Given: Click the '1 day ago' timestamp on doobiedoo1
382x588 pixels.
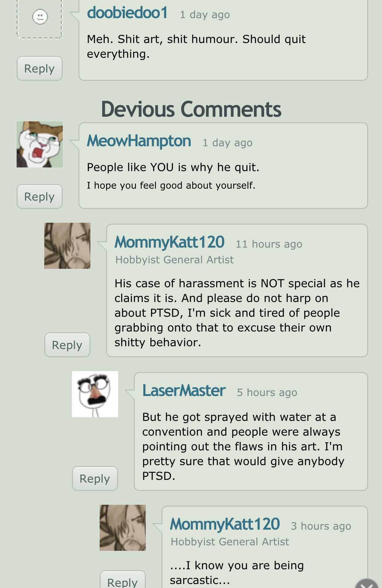Looking at the screenshot, I should (205, 15).
